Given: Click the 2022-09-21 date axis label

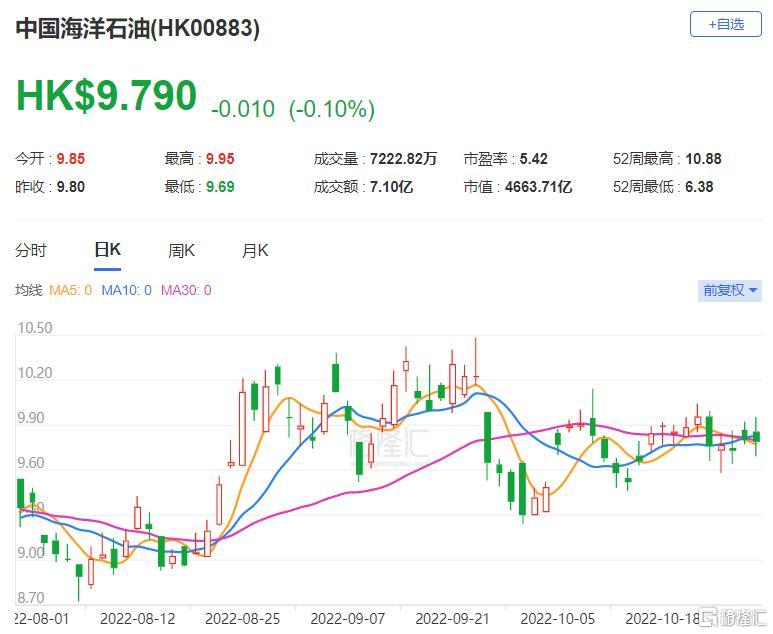Looking at the screenshot, I should 452,619.
